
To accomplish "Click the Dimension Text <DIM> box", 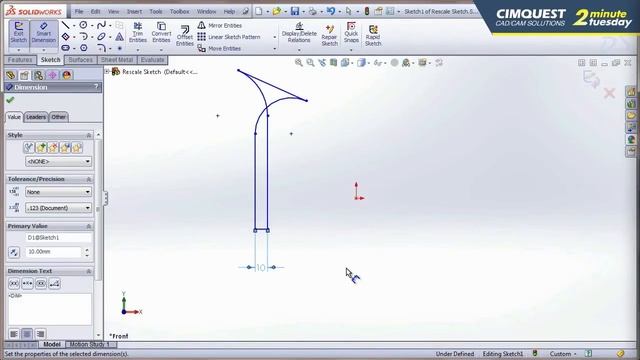I will point(49,309).
